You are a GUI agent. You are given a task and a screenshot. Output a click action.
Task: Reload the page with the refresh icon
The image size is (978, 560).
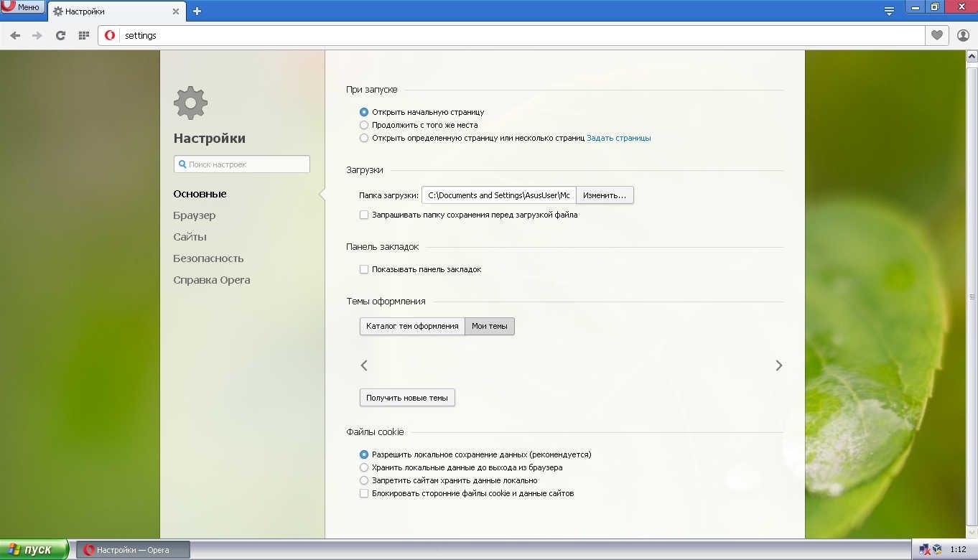pyautogui.click(x=60, y=35)
